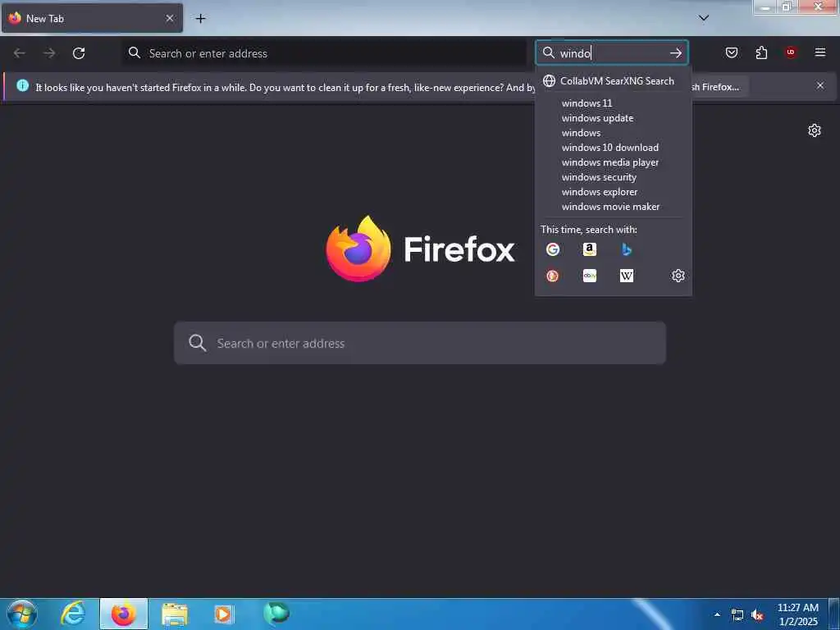Image resolution: width=840 pixels, height=630 pixels.
Task: Open Windows Media Player from taskbar
Action: coord(224,614)
